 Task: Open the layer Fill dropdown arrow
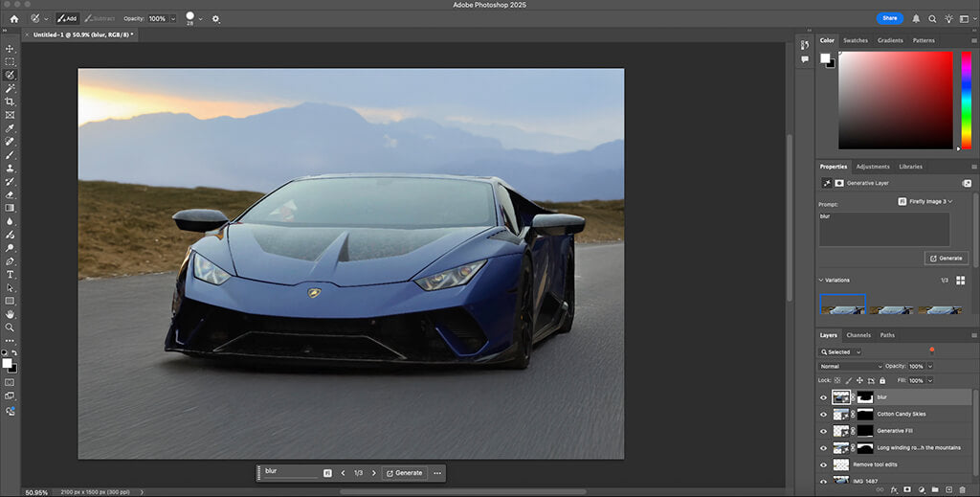pos(930,380)
